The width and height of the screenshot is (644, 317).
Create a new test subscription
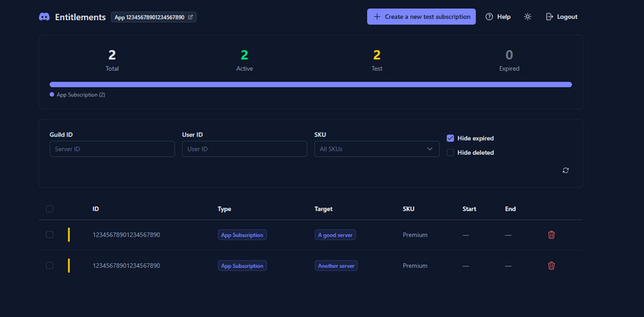[x=421, y=17]
